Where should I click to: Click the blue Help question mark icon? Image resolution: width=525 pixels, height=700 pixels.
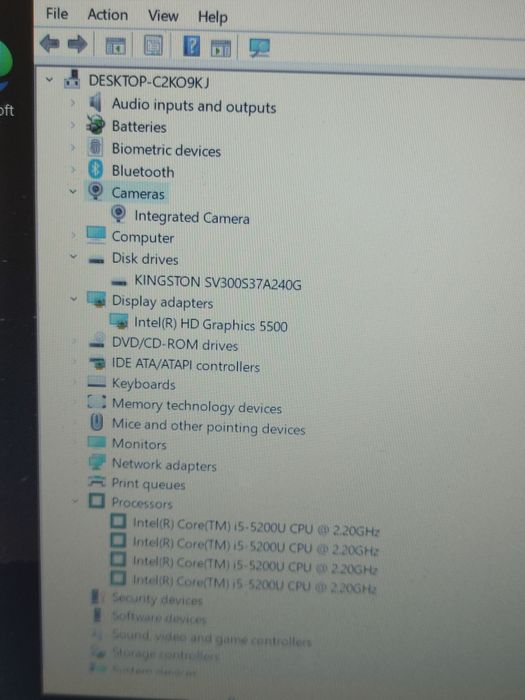(192, 46)
